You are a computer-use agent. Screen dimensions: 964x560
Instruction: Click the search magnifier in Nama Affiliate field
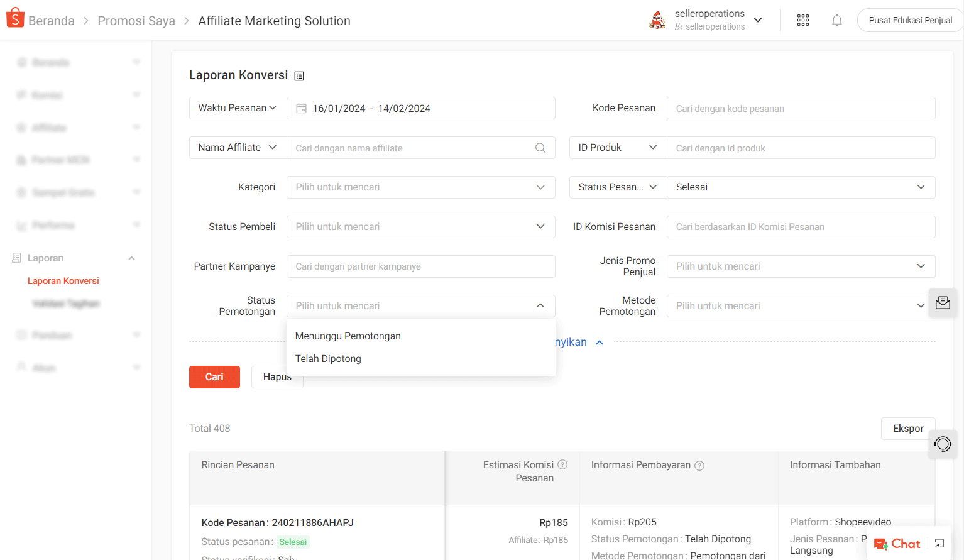[540, 147]
